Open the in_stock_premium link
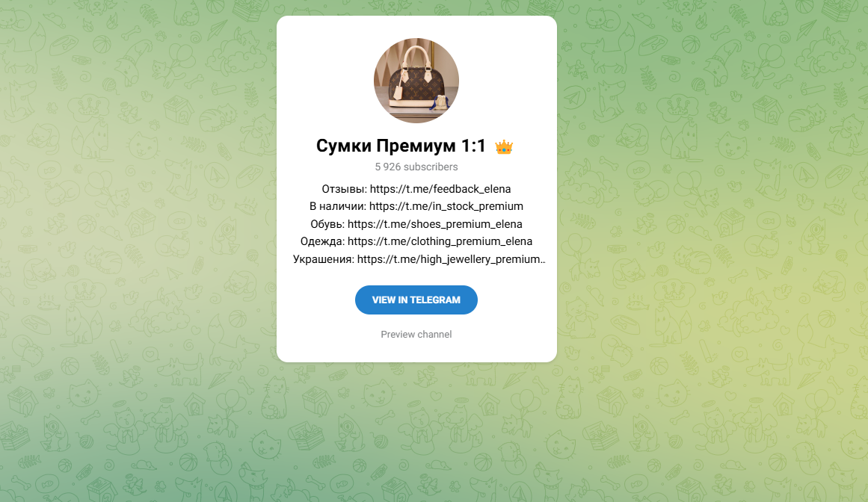This screenshot has width=868, height=502. point(446,206)
